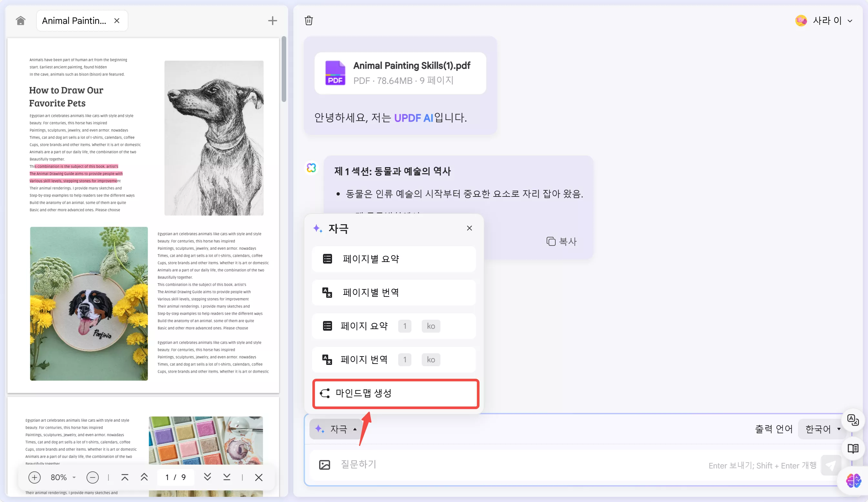Change ko language in 페이지 요약 row
This screenshot has height=502, width=868.
click(431, 326)
